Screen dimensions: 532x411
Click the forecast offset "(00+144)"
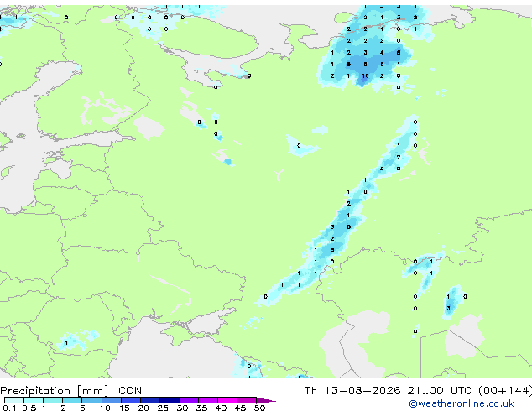505,391
